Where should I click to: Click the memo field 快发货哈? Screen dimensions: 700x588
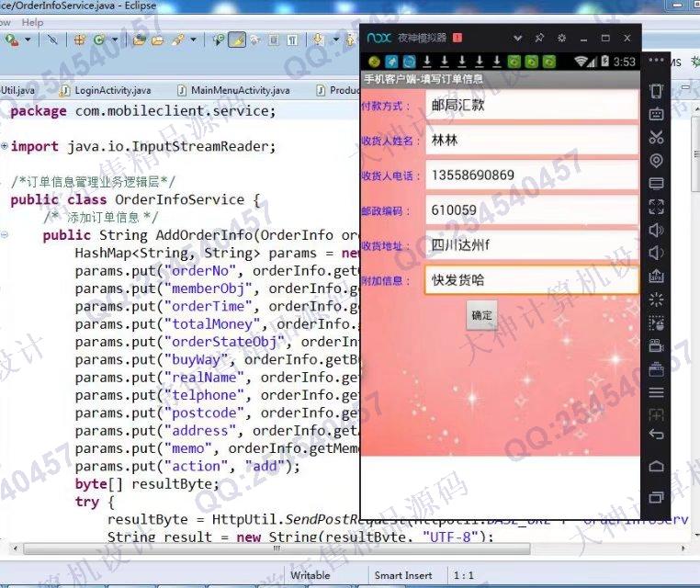532,280
